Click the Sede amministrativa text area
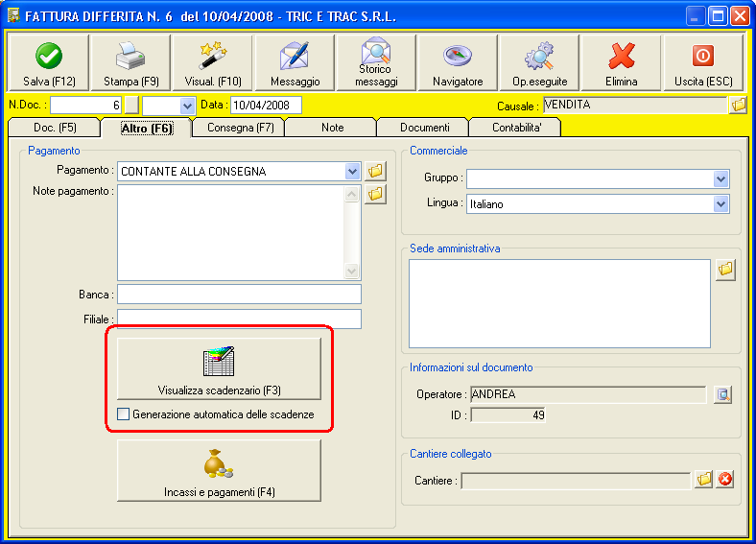Image resolution: width=756 pixels, height=544 pixels. 559,304
